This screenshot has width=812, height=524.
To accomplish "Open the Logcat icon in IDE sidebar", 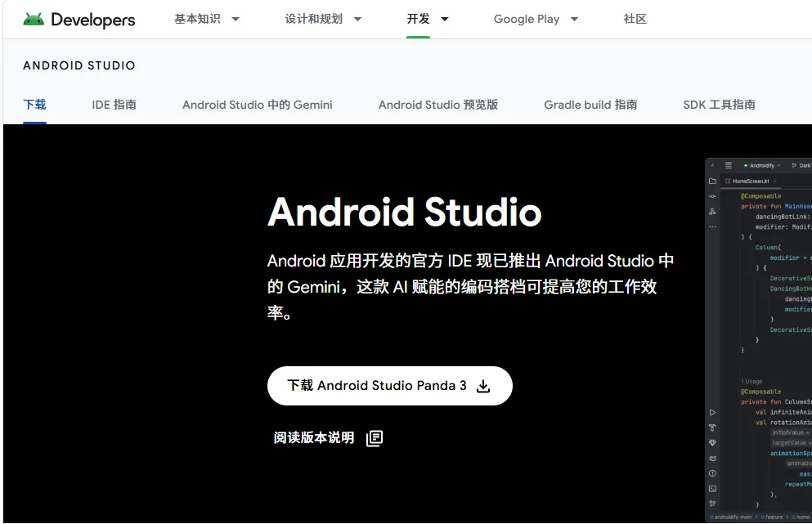I will [x=712, y=459].
